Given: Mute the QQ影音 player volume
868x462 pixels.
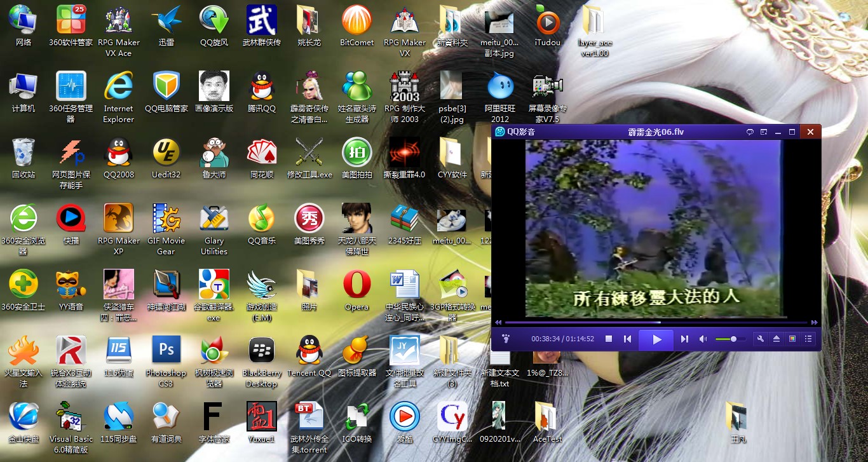Looking at the screenshot, I should click(703, 339).
